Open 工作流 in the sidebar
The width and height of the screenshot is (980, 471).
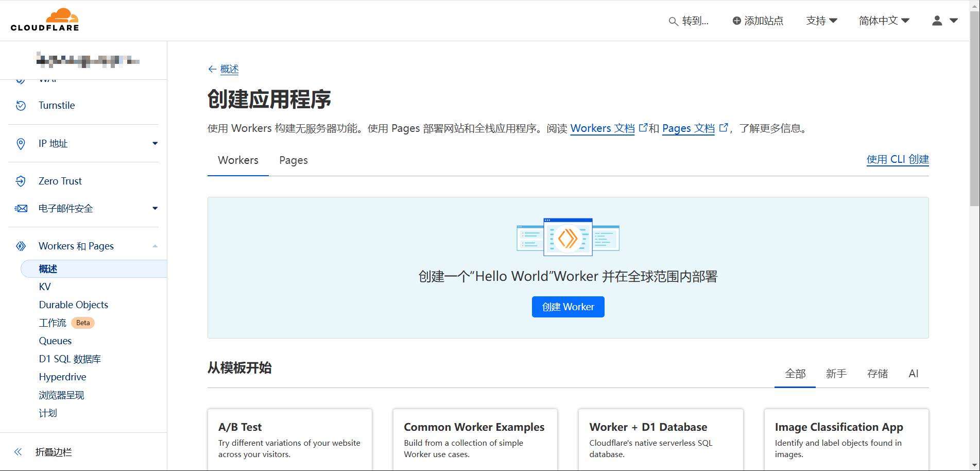click(53, 323)
